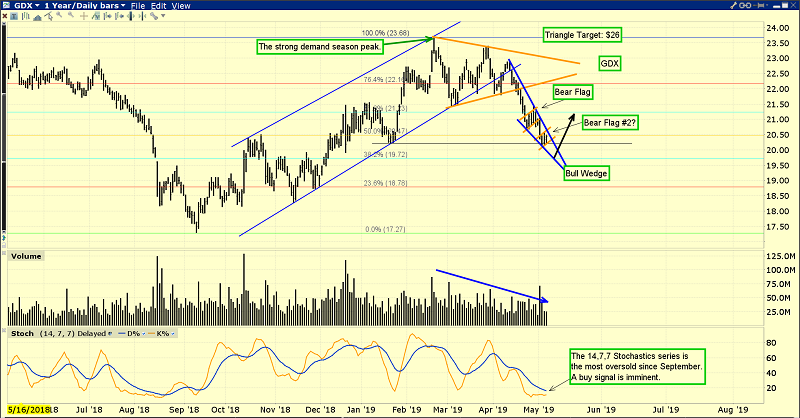
Task: Open the File menu
Action: pyautogui.click(x=138, y=6)
